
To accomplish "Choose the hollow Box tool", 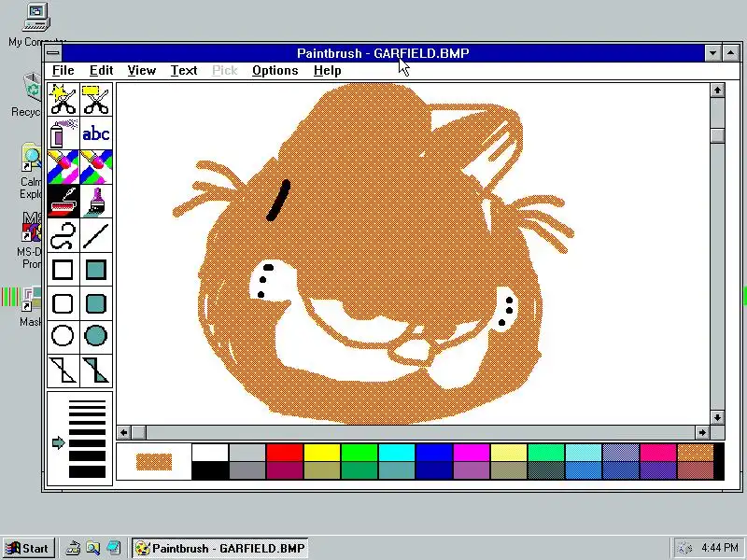I will [63, 270].
